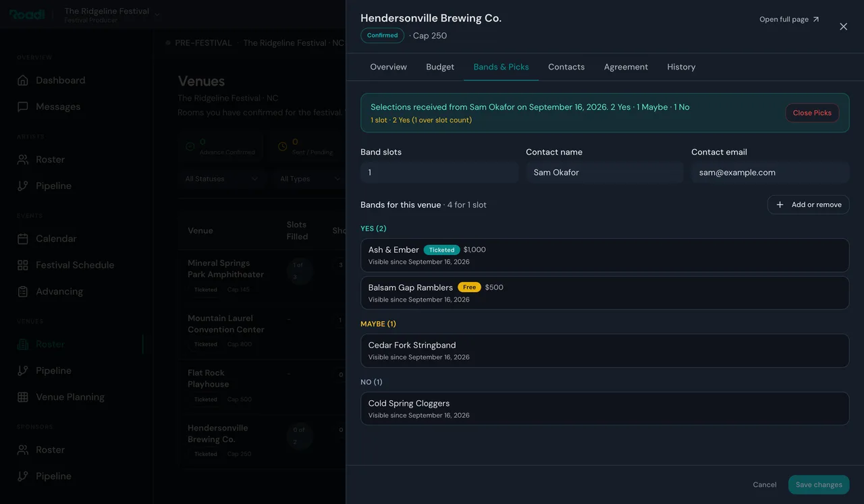Select the Cedar Fork Stringband row
Image resolution: width=864 pixels, height=504 pixels.
[x=605, y=351]
